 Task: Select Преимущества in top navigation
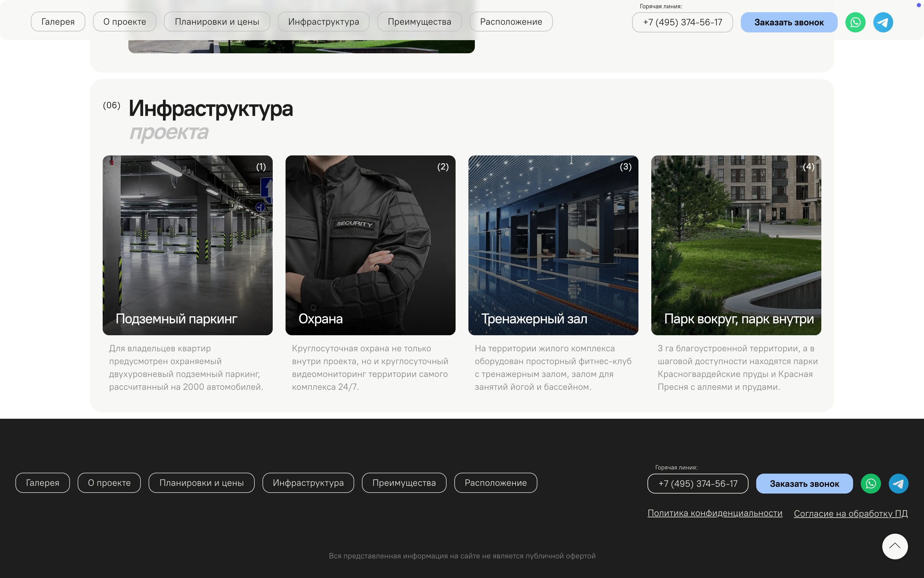[419, 22]
